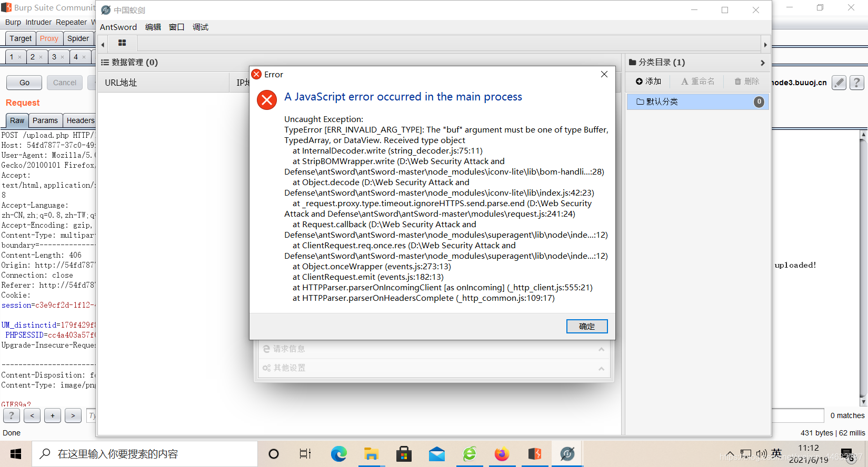Open Burp Suite icon on taskbar
Viewport: 868px width, 467px height.
535,454
